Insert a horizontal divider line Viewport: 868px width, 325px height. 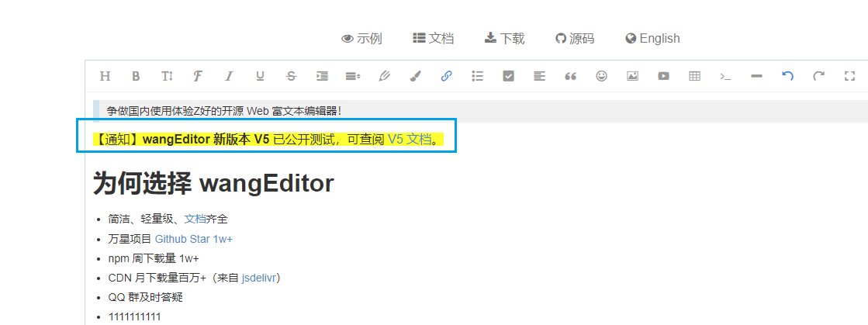pyautogui.click(x=756, y=77)
